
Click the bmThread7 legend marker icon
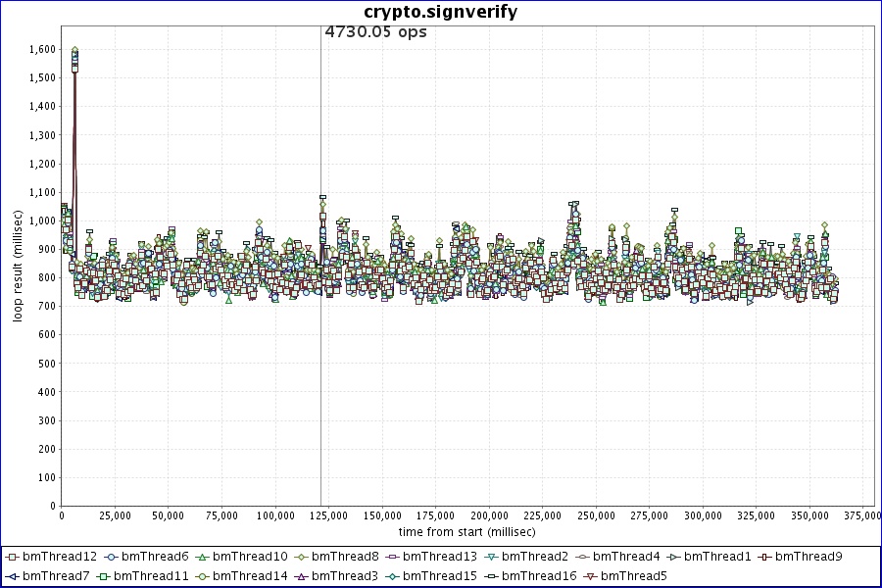[x=12, y=576]
